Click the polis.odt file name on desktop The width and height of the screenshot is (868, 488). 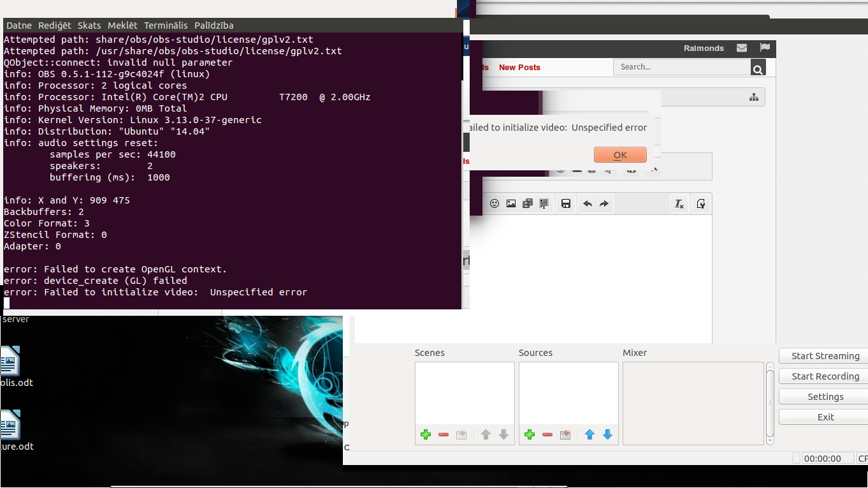point(17,383)
